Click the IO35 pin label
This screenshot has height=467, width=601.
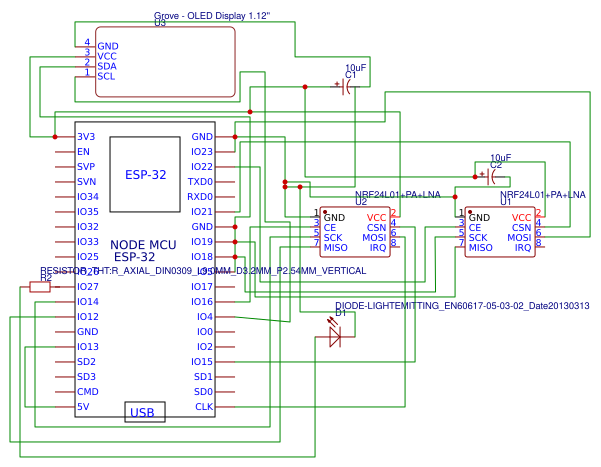[x=88, y=212]
